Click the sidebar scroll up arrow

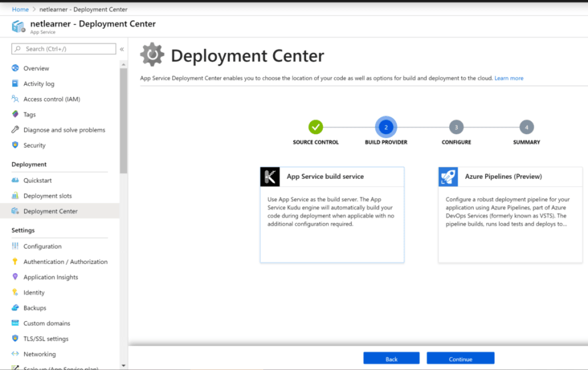124,65
